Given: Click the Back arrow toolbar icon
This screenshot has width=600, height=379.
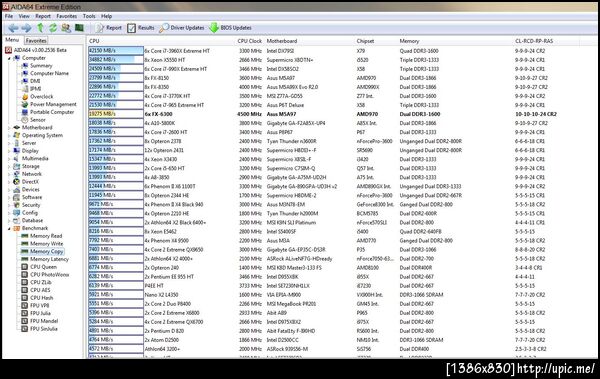Looking at the screenshot, I should (13, 28).
